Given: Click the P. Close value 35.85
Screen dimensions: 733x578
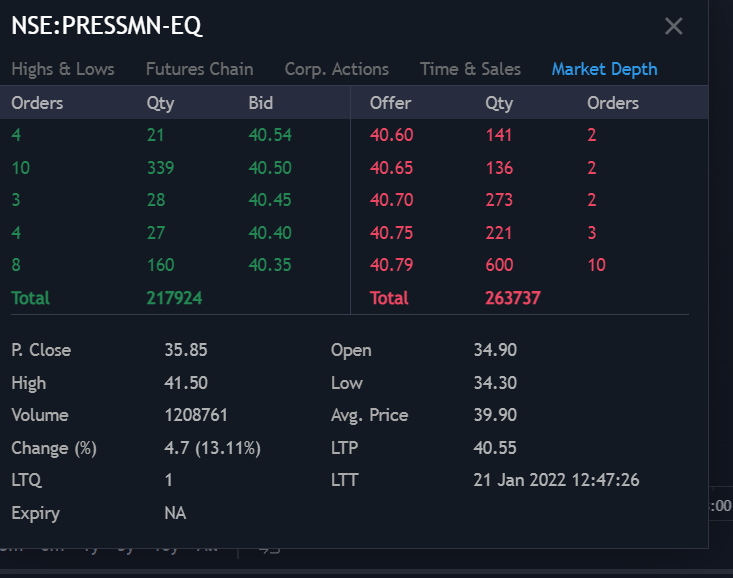Looking at the screenshot, I should tap(186, 350).
